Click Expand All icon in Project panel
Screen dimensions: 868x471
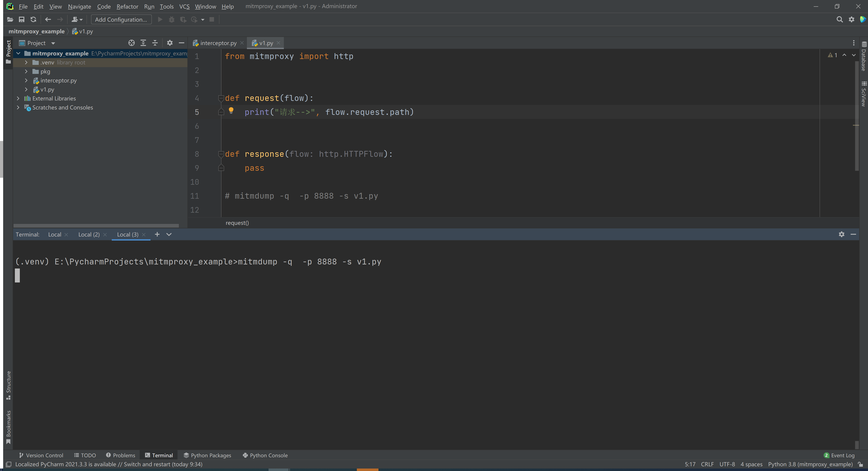143,43
